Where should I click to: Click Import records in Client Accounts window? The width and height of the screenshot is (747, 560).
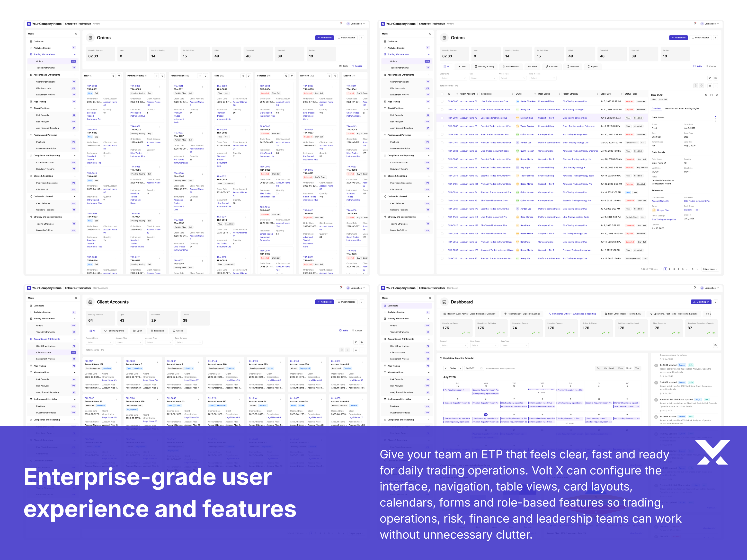coord(347,302)
